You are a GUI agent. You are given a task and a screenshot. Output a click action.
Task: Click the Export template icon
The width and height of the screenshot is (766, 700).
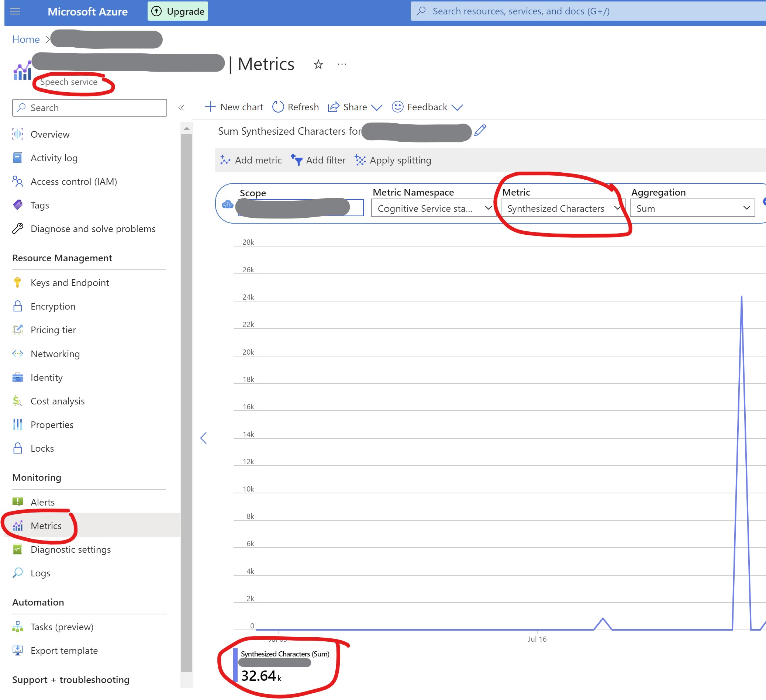coord(18,651)
